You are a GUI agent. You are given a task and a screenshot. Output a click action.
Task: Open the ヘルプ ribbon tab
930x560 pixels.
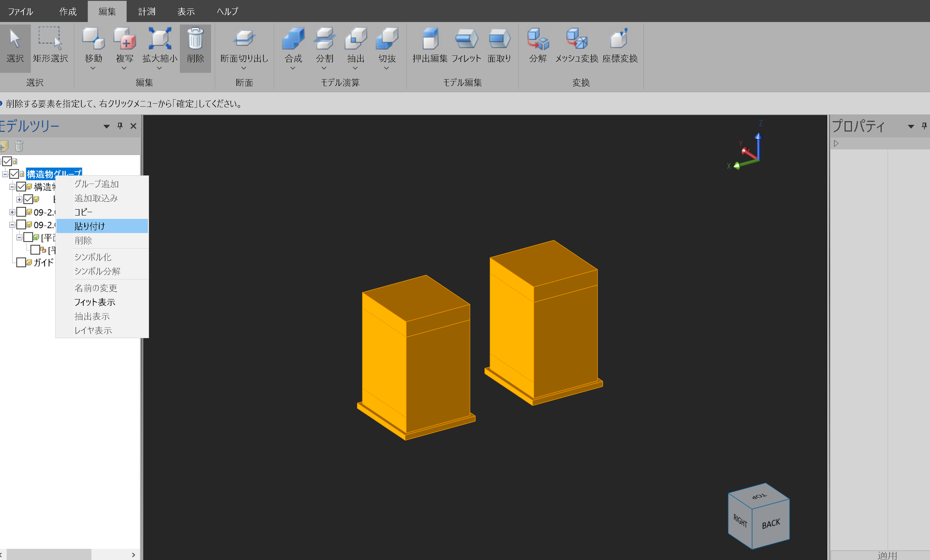[228, 11]
